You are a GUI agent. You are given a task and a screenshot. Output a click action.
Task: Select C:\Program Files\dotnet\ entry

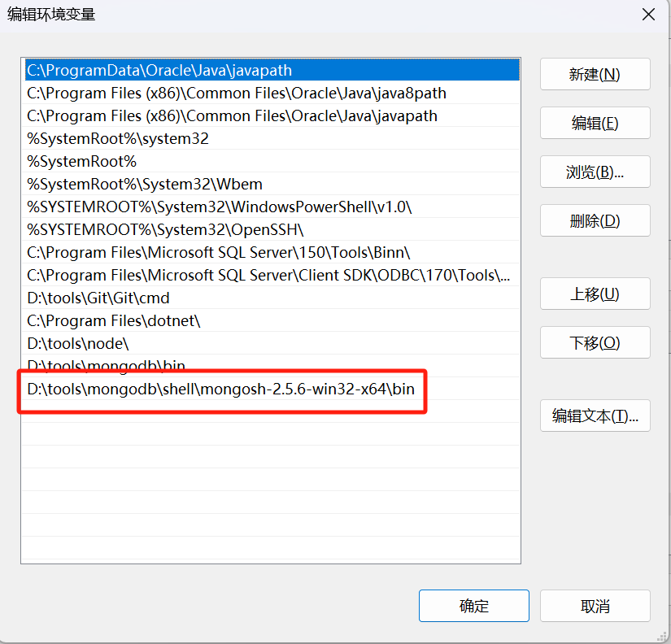point(272,320)
